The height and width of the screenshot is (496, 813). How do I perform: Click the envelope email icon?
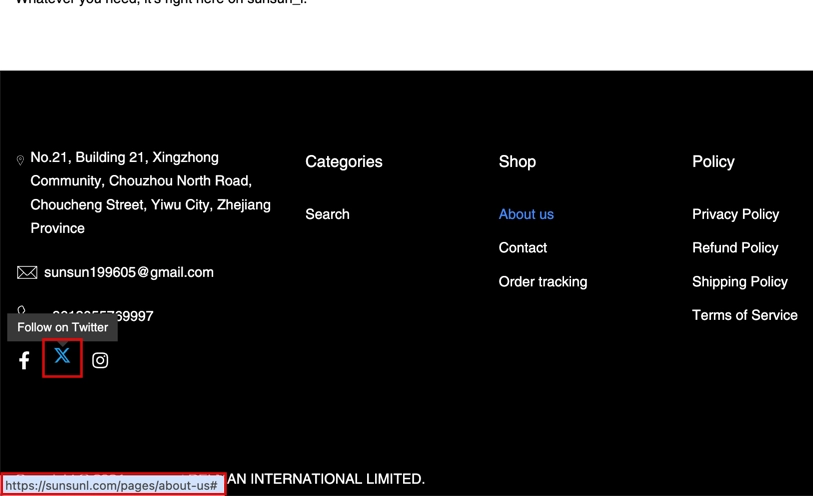coord(27,272)
